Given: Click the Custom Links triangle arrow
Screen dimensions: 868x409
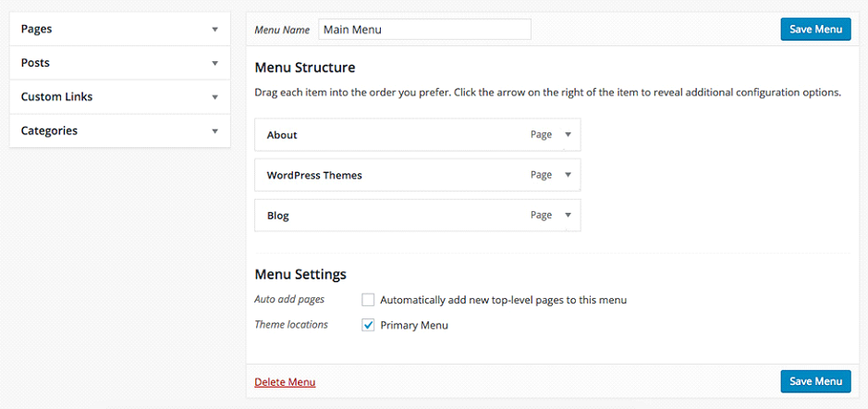Looking at the screenshot, I should point(215,97).
